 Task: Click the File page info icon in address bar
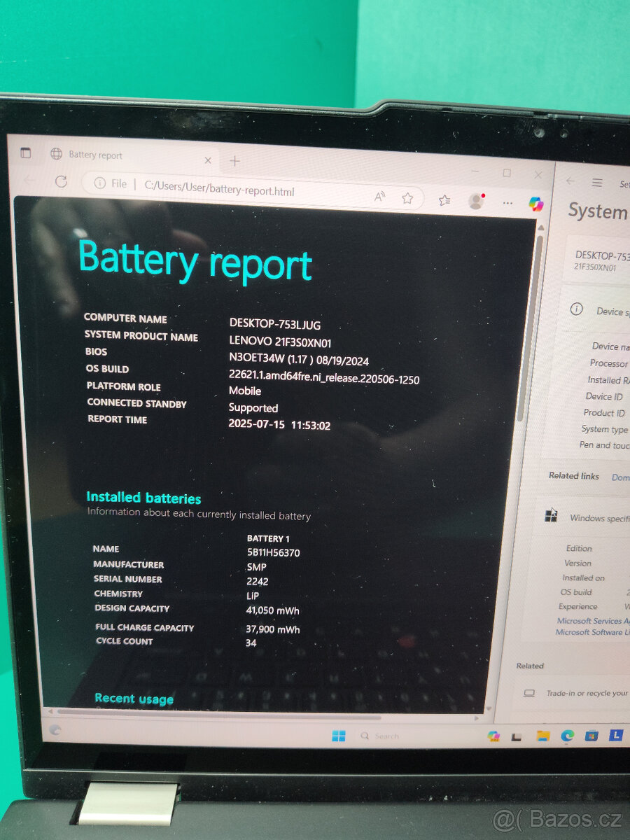pyautogui.click(x=100, y=183)
